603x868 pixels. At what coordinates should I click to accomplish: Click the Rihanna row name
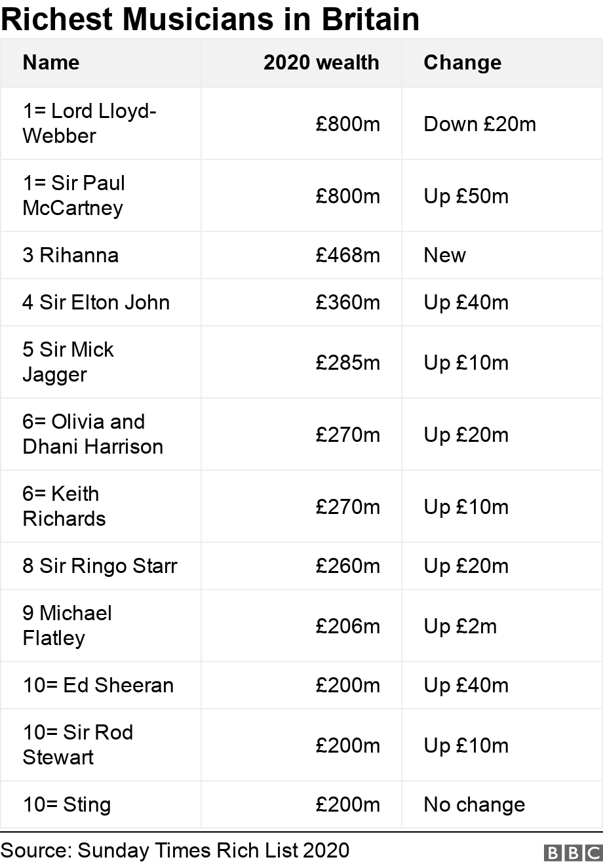point(71,255)
